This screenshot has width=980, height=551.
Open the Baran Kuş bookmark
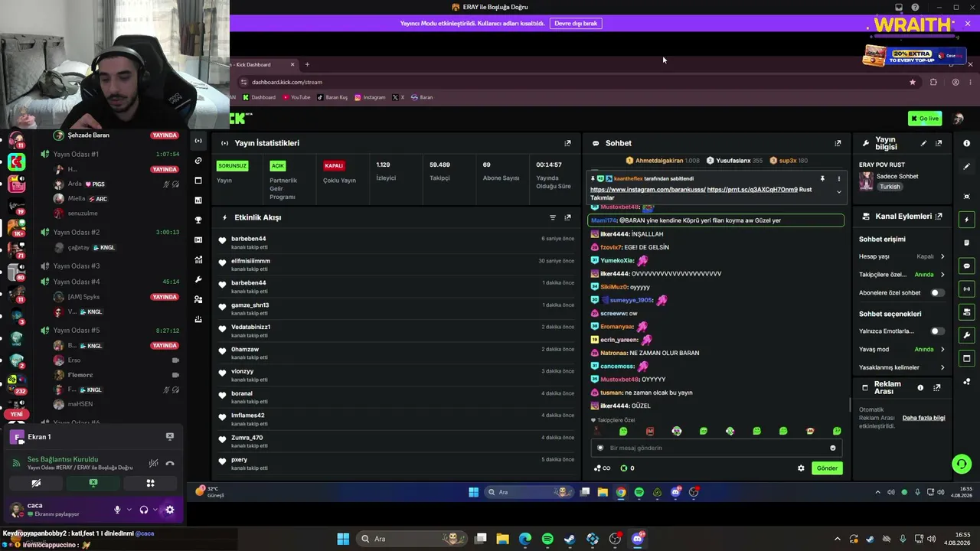[x=332, y=97]
